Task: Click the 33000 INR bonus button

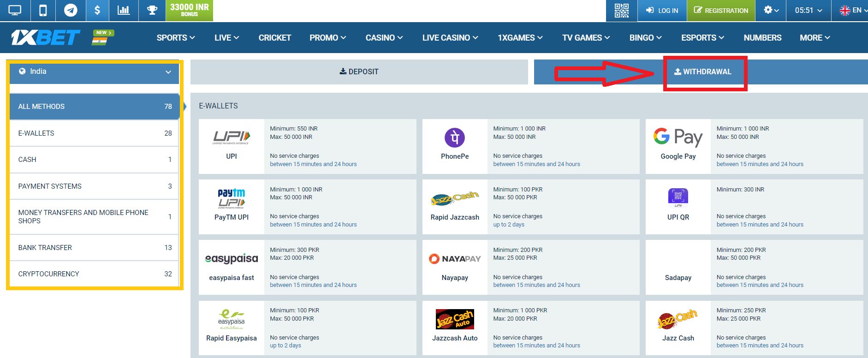Action: coord(189,10)
